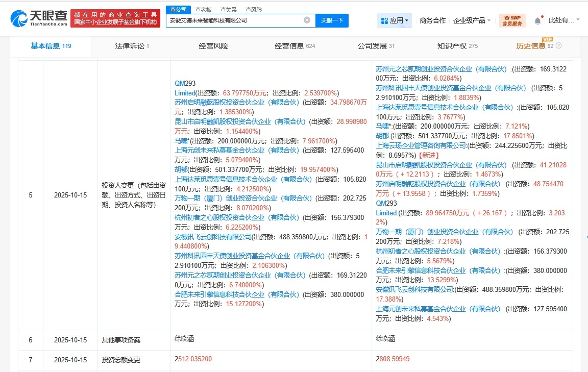
Task: Click the 天眼一下 search button
Action: pyautogui.click(x=331, y=20)
